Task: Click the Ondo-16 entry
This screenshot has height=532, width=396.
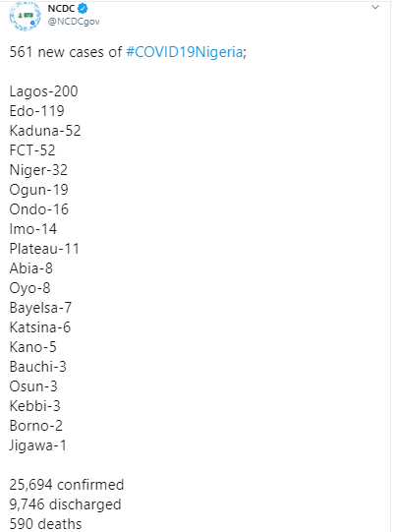Action: point(39,209)
